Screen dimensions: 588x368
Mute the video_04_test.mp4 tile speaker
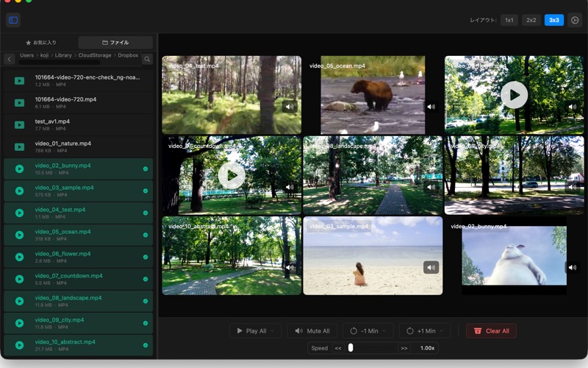click(290, 107)
